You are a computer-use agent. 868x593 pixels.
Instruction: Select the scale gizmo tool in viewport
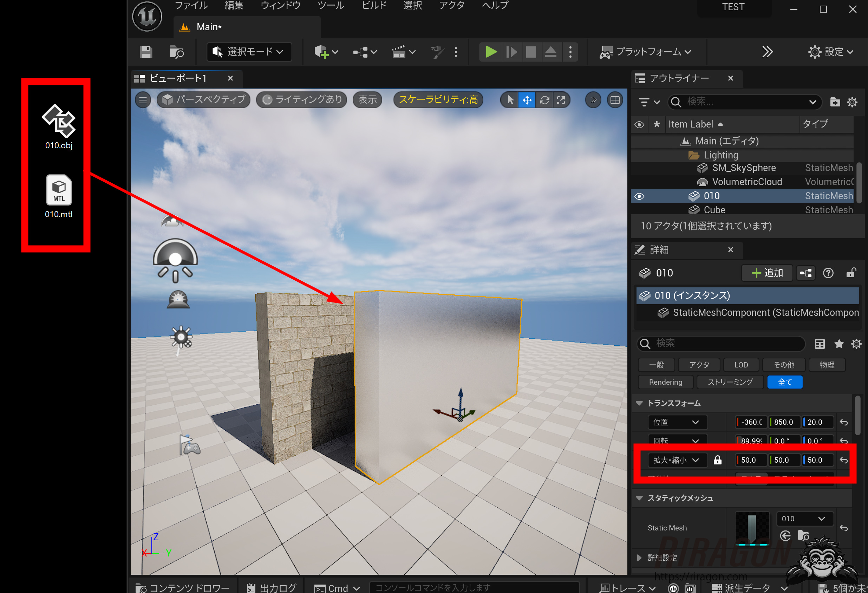click(561, 100)
